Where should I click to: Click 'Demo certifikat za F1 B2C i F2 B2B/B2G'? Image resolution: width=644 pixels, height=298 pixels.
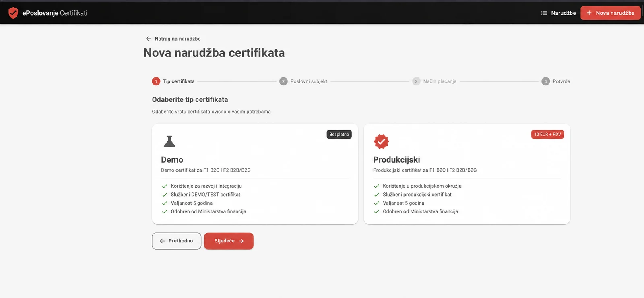point(206,170)
